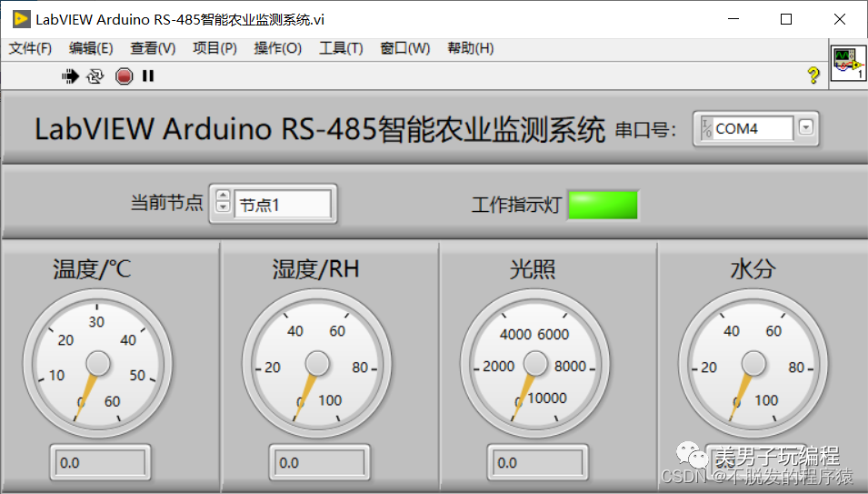Click the 水分 gauge dial
The height and width of the screenshot is (494, 868).
753,365
